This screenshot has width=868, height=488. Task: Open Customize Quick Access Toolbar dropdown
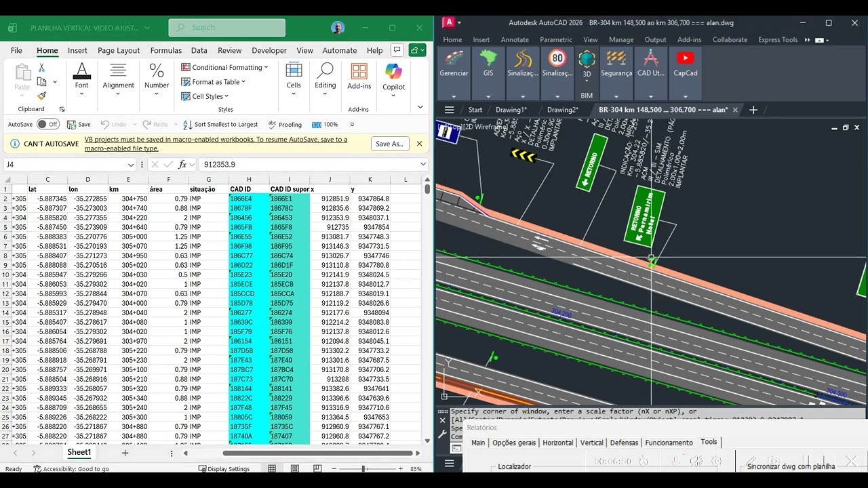352,125
